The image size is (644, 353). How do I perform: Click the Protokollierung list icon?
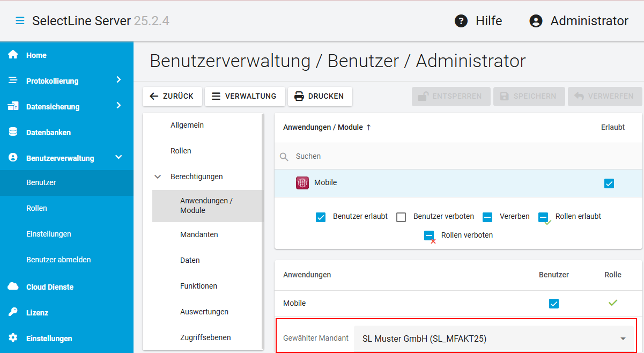(x=13, y=80)
